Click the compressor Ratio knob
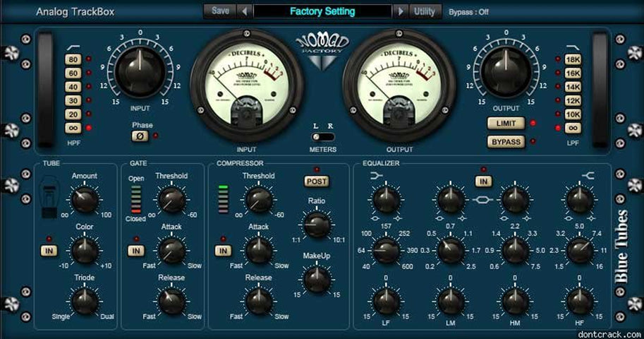 pos(317,225)
